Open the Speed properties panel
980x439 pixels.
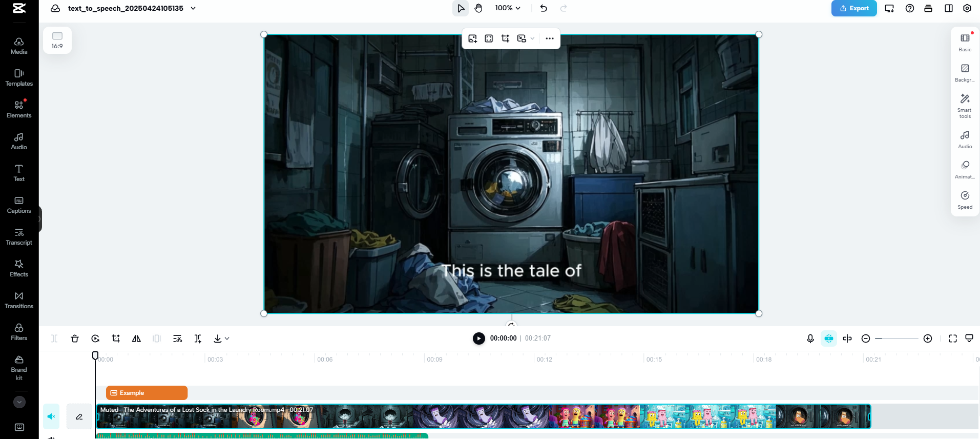965,199
